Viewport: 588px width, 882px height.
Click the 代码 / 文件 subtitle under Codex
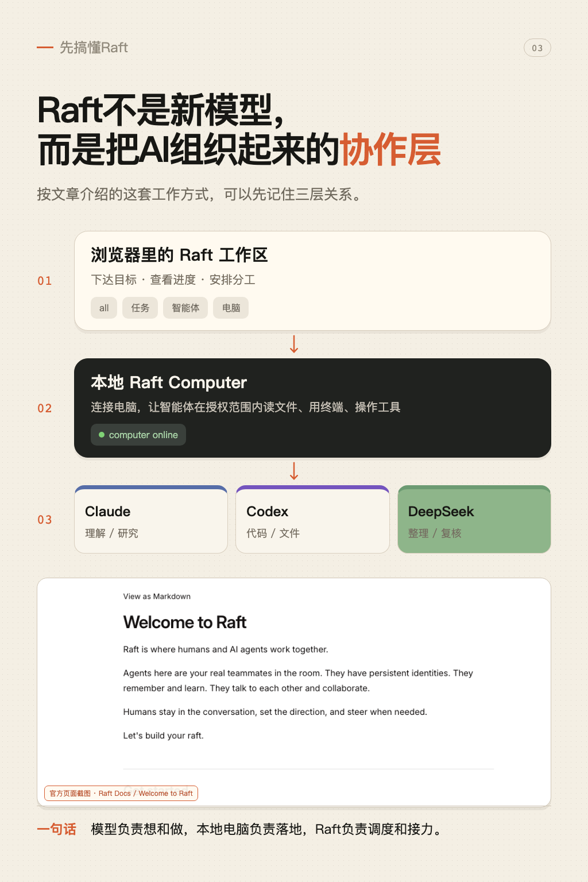click(x=273, y=533)
